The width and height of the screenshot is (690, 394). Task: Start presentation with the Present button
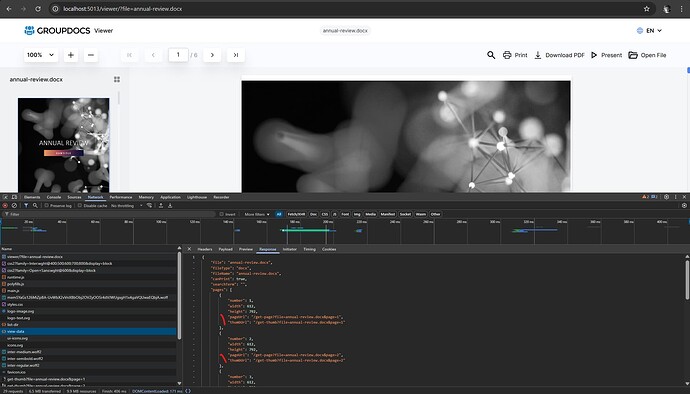pos(606,55)
